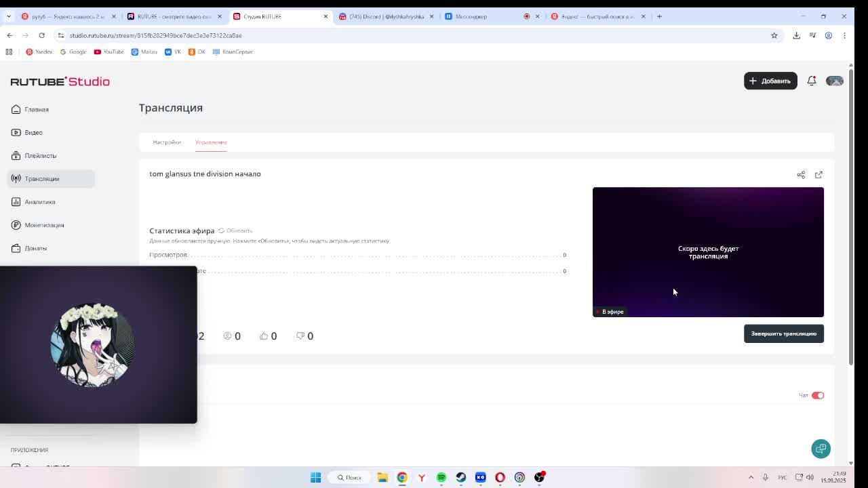Screen dimensions: 868x488
Task: Open Opera from the taskbar
Action: point(500,477)
